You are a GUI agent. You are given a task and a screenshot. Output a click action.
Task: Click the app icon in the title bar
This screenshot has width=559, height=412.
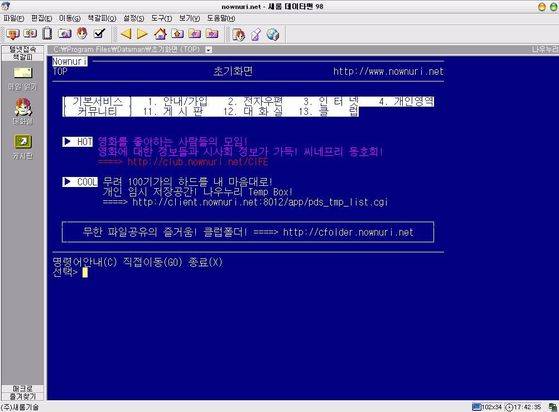[x=5, y=5]
